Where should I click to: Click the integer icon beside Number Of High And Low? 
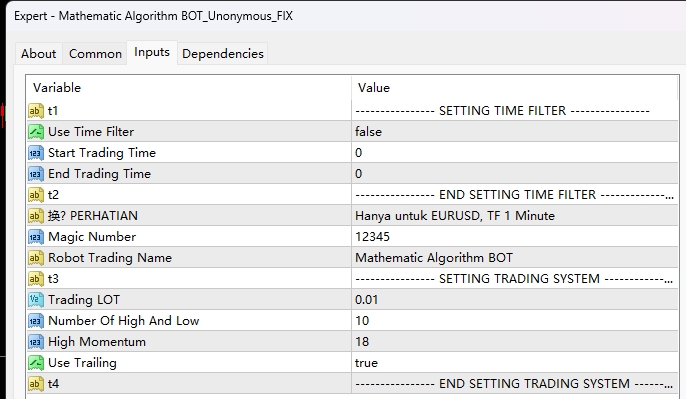click(36, 321)
